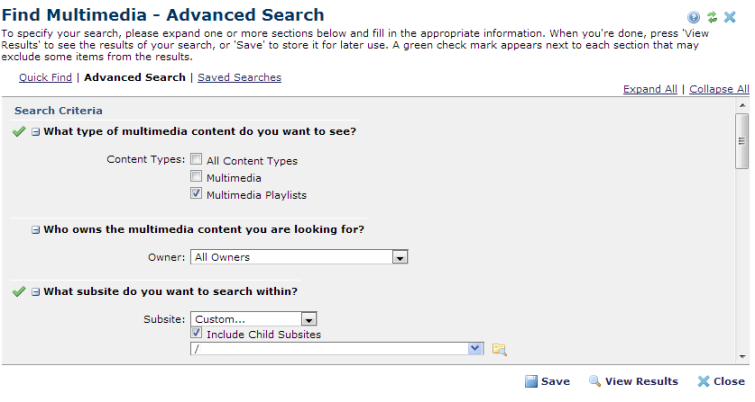Enable the Multimedia checkbox
Screen dimensions: 755x402
(197, 177)
